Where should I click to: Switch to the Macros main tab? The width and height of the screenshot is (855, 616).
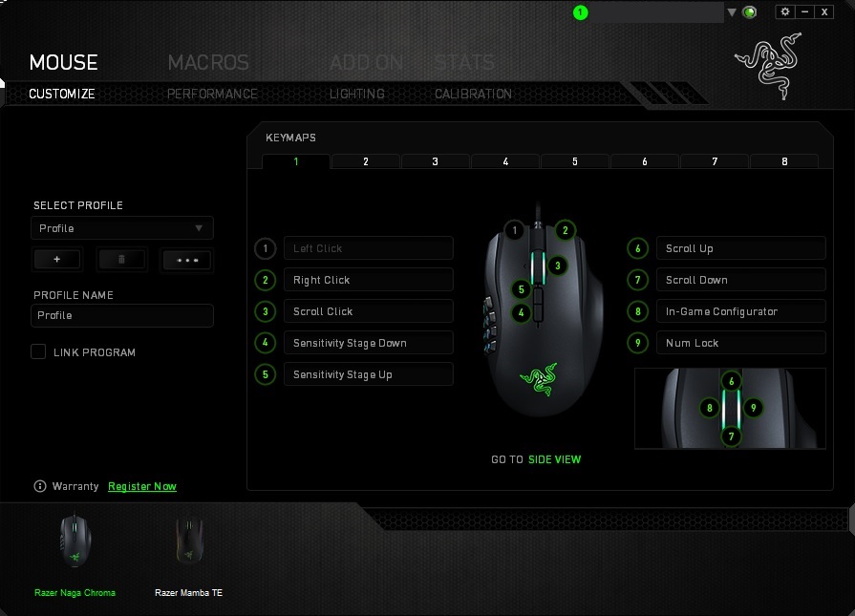pos(208,62)
